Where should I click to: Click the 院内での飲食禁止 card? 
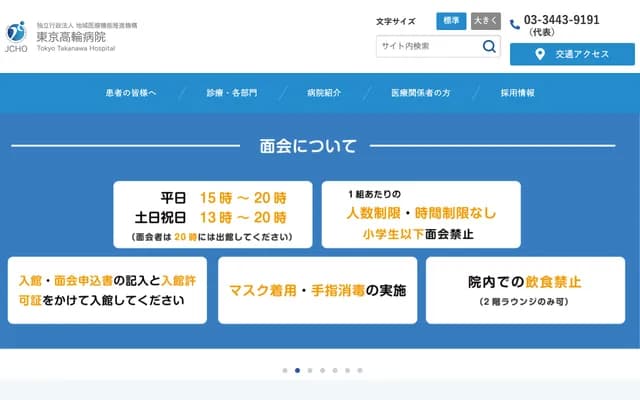pyautogui.click(x=525, y=290)
